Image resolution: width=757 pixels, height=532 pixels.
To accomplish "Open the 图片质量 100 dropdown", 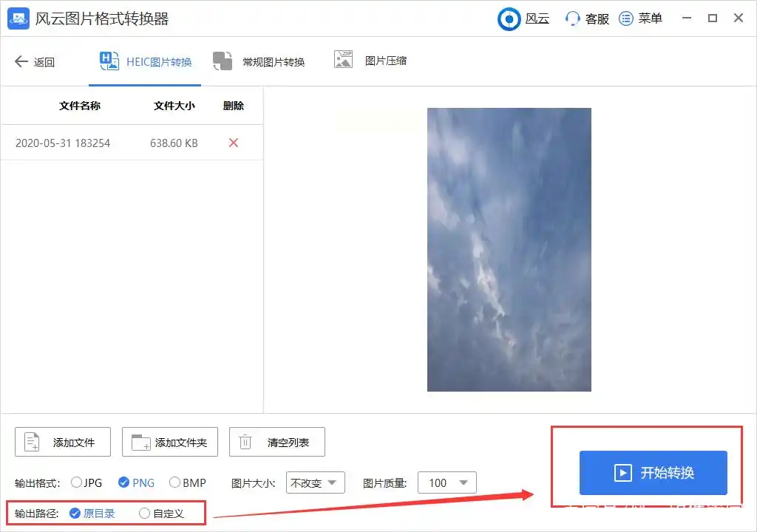I will pos(447,482).
